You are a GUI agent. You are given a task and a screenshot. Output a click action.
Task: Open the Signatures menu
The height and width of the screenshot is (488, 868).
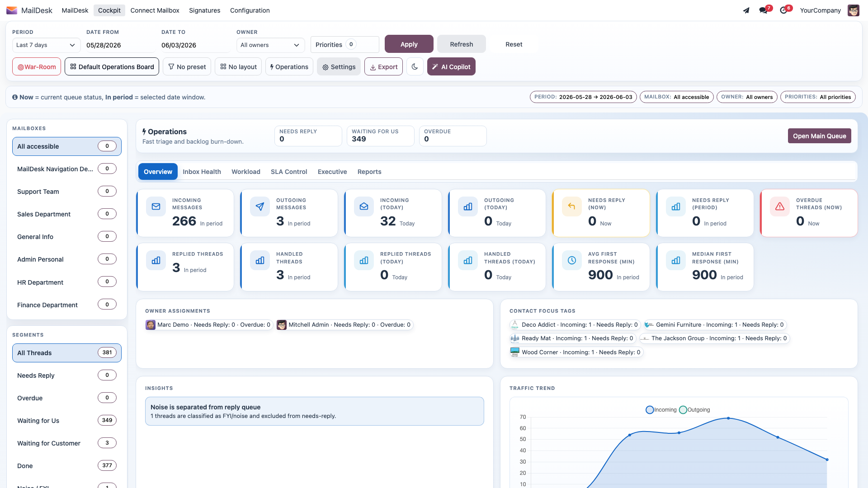[x=204, y=10]
